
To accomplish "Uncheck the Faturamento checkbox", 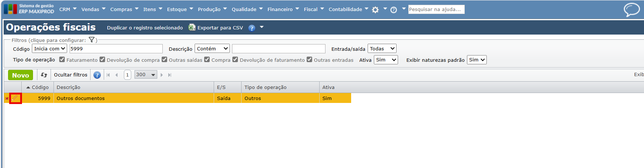I will (x=62, y=60).
